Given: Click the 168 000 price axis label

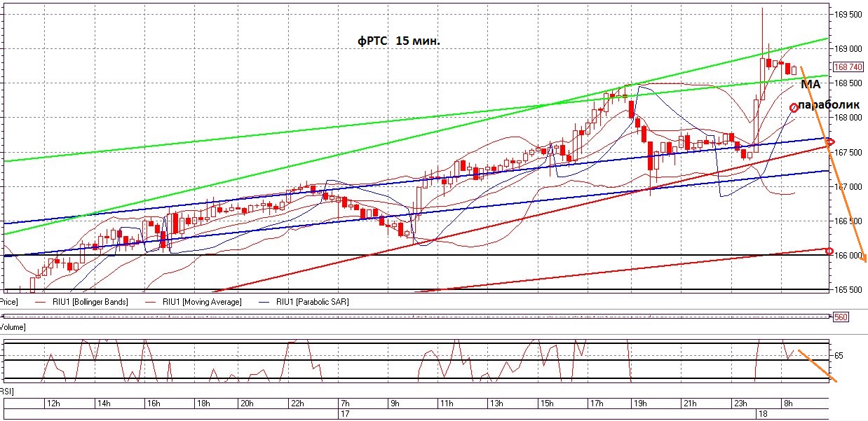Looking at the screenshot, I should pyautogui.click(x=849, y=117).
